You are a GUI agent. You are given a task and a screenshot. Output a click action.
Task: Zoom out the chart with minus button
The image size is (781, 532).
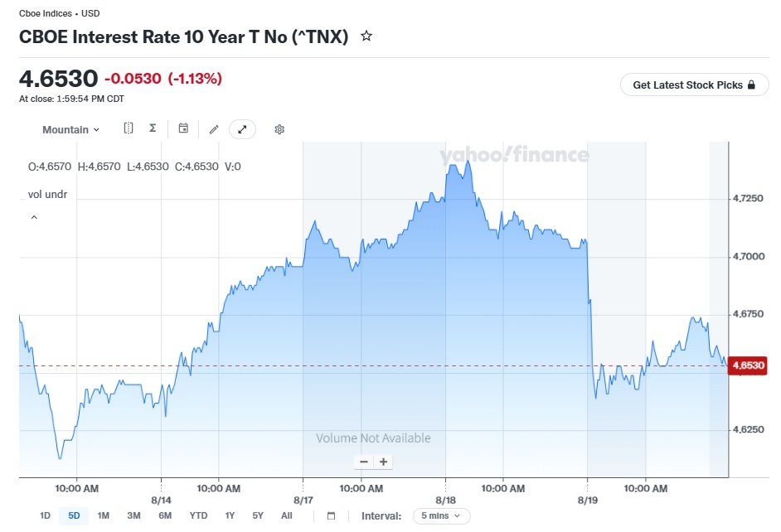(364, 462)
